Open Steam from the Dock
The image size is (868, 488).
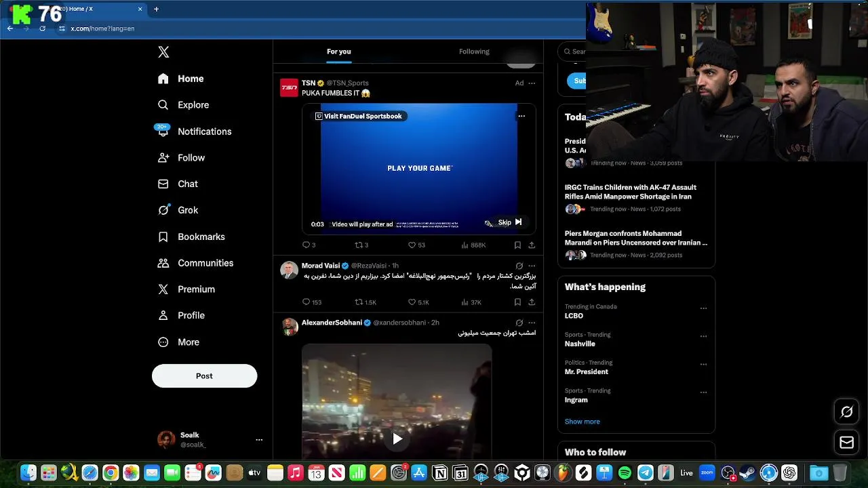click(x=748, y=473)
